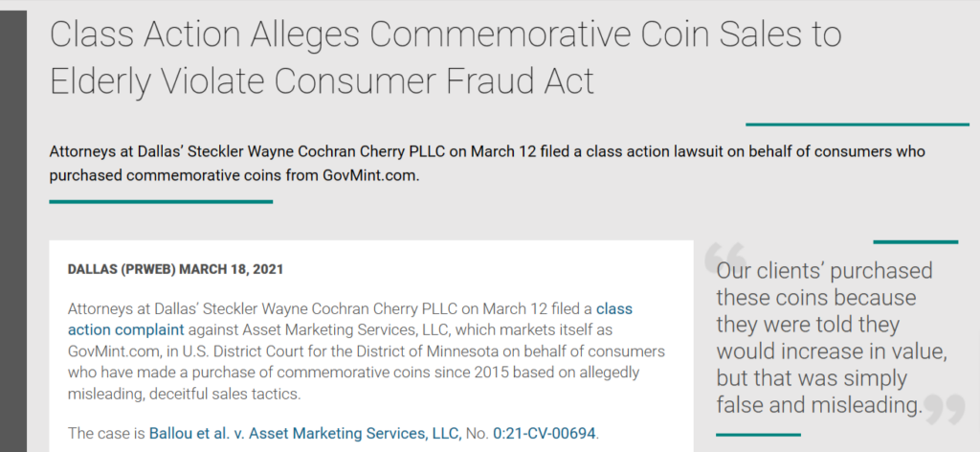Click the opening quotation mark graphic

tap(725, 257)
